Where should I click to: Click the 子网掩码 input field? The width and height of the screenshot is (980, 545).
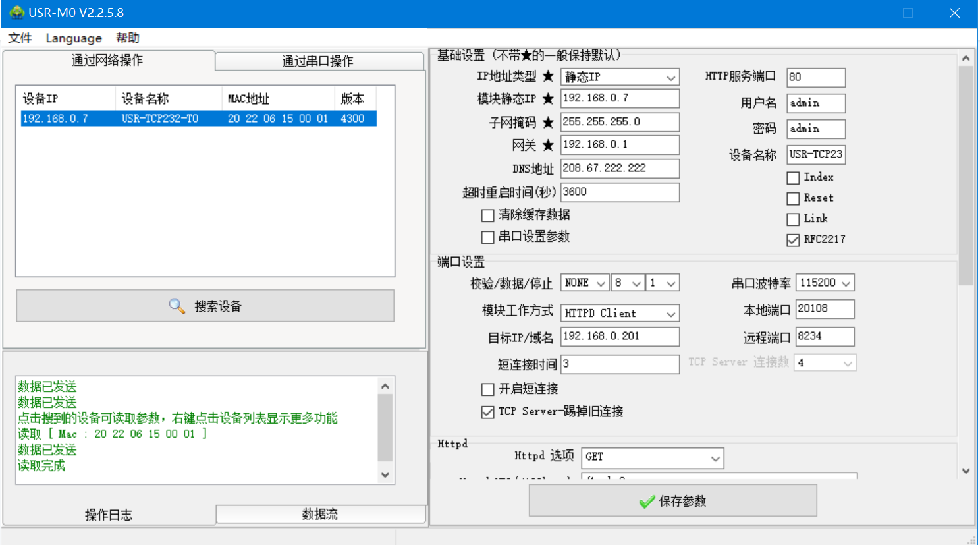(620, 122)
